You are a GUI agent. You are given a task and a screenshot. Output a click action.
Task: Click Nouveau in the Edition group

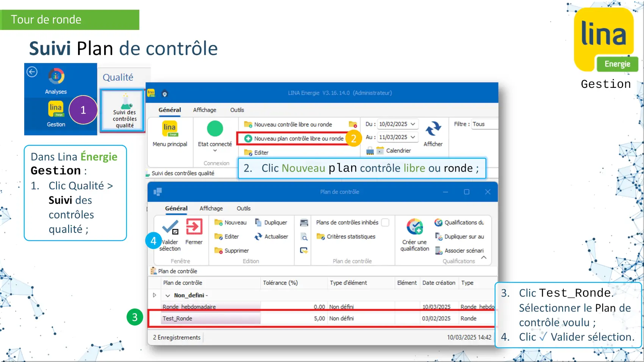coord(231,223)
